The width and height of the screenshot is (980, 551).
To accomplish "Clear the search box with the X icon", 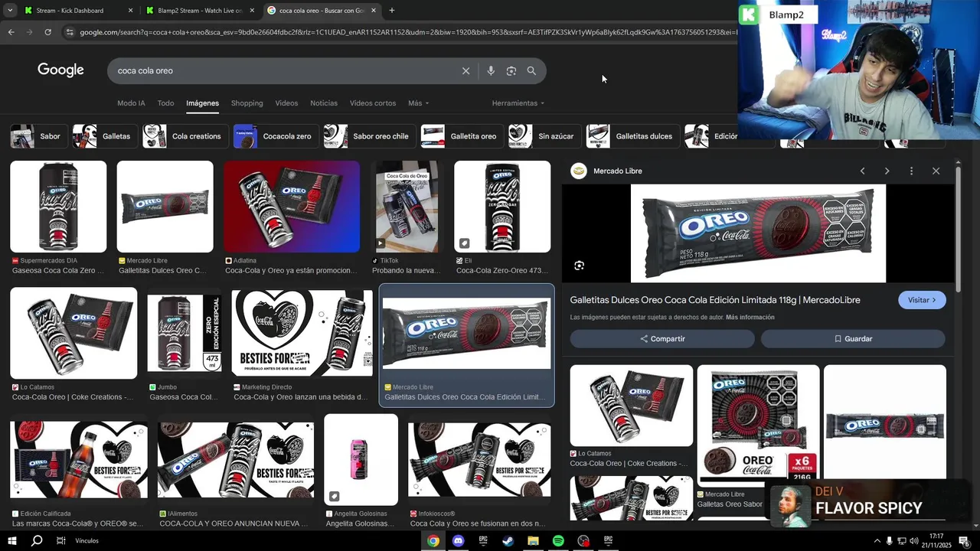I will [x=465, y=70].
